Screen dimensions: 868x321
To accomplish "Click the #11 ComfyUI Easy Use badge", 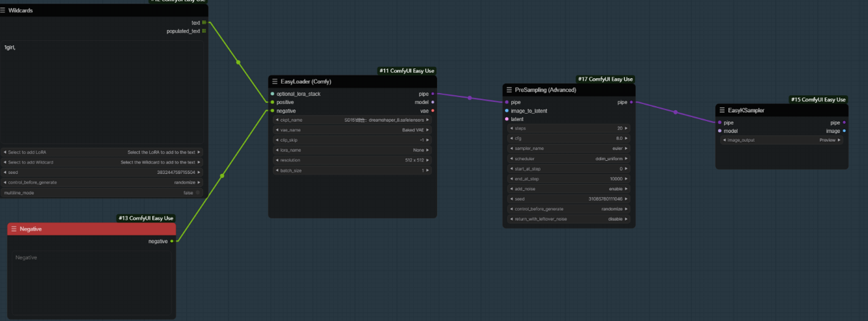I will click(x=407, y=70).
